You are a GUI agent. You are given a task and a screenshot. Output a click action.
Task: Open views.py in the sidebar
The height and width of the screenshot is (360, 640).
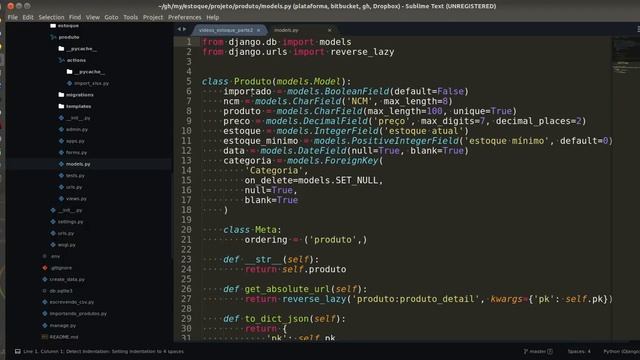[76, 198]
